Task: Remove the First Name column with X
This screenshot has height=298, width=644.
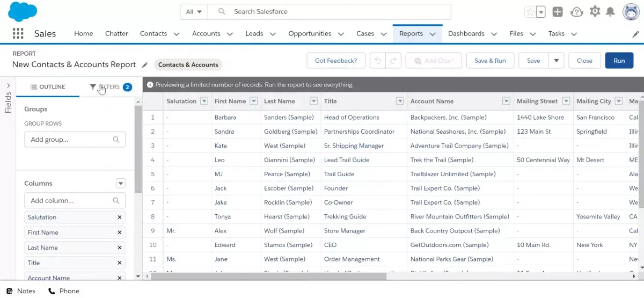Action: pos(120,232)
